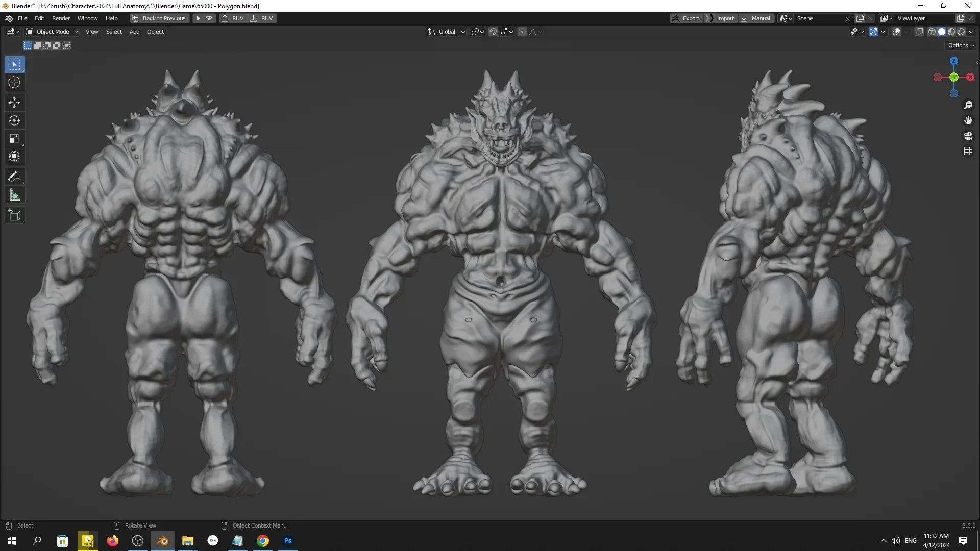Screen dimensions: 980x551
Task: Toggle proportional editing
Action: point(522,32)
